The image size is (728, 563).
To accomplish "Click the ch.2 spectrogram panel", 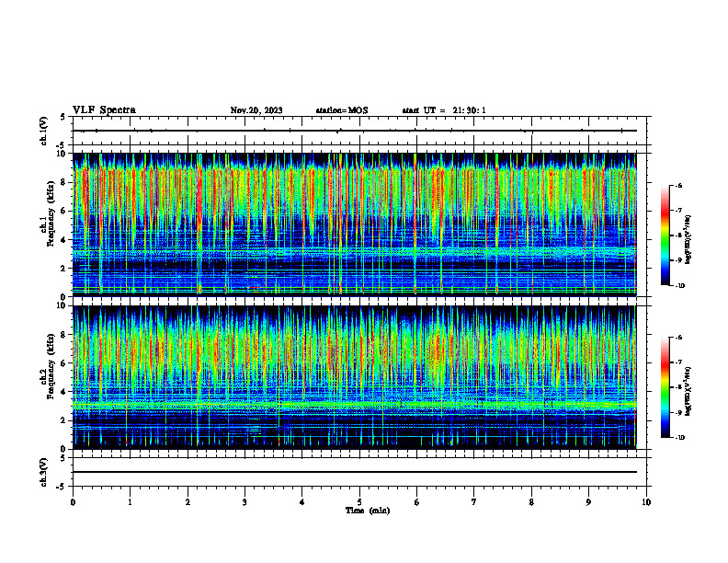I will click(355, 377).
